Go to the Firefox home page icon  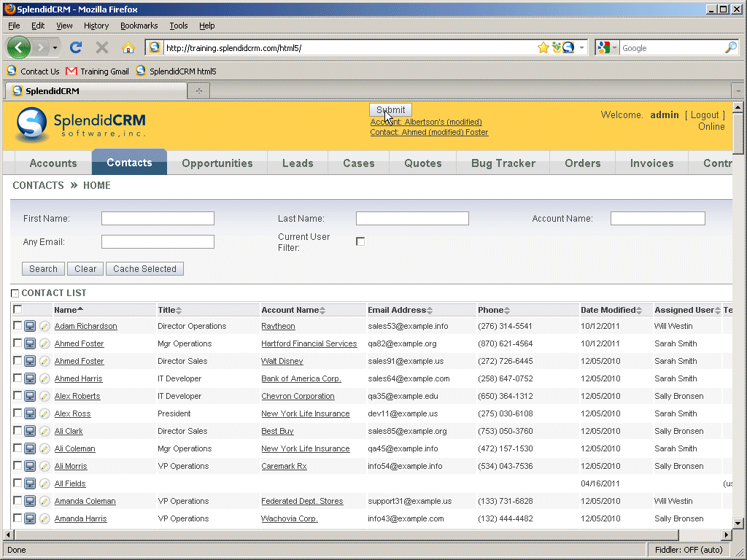tap(128, 47)
